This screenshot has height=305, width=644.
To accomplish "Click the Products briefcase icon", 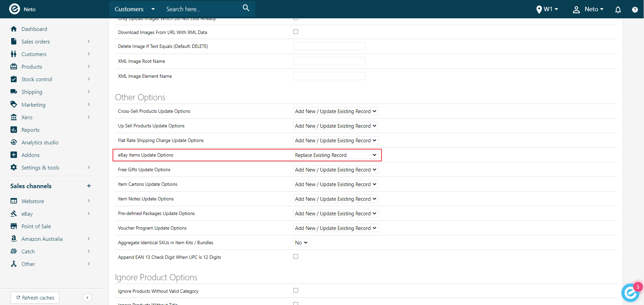I will click(x=14, y=67).
